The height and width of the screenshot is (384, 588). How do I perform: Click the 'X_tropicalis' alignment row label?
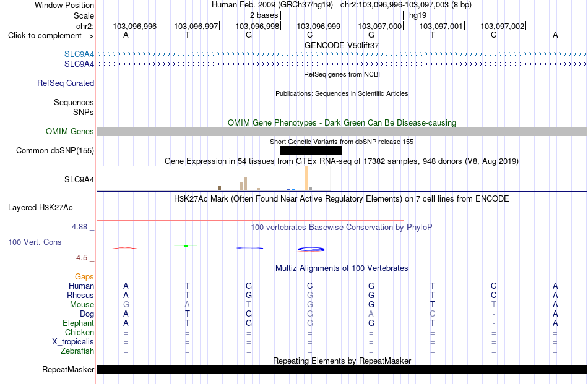click(x=73, y=342)
